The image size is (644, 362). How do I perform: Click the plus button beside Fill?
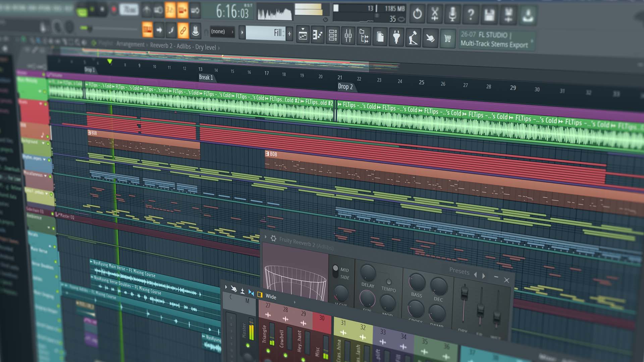tap(289, 34)
